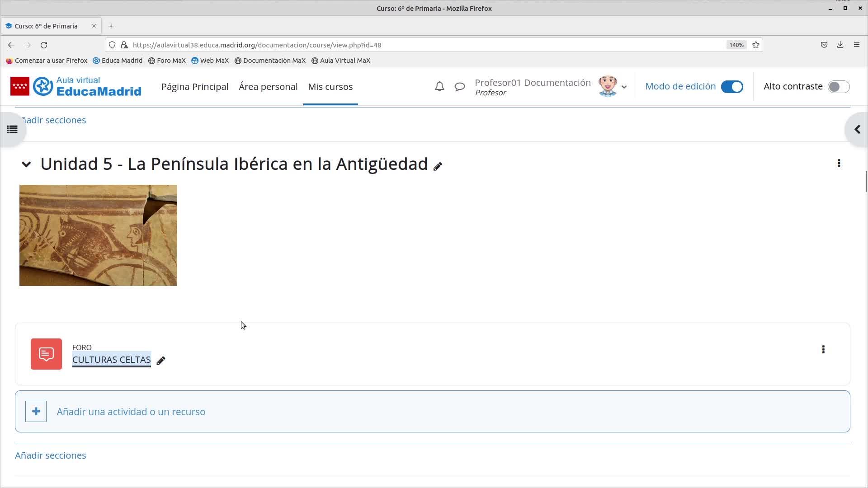Bookmark page with star icon
This screenshot has width=868, height=488.
click(x=755, y=45)
